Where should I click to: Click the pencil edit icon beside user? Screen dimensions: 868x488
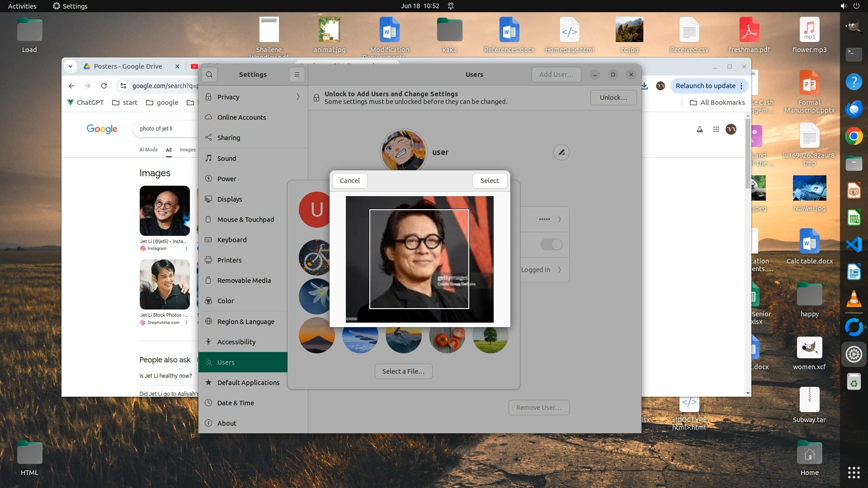click(561, 152)
